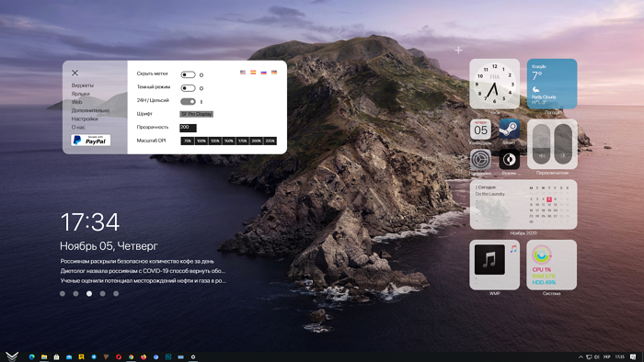Click the WMP album art thumbnail
The width and height of the screenshot is (644, 362).
click(489, 259)
